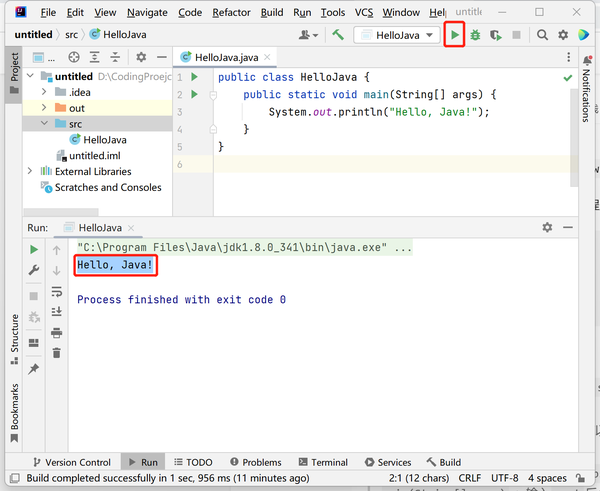Collapse the src folder in the project tree
600x491 pixels.
coord(44,123)
